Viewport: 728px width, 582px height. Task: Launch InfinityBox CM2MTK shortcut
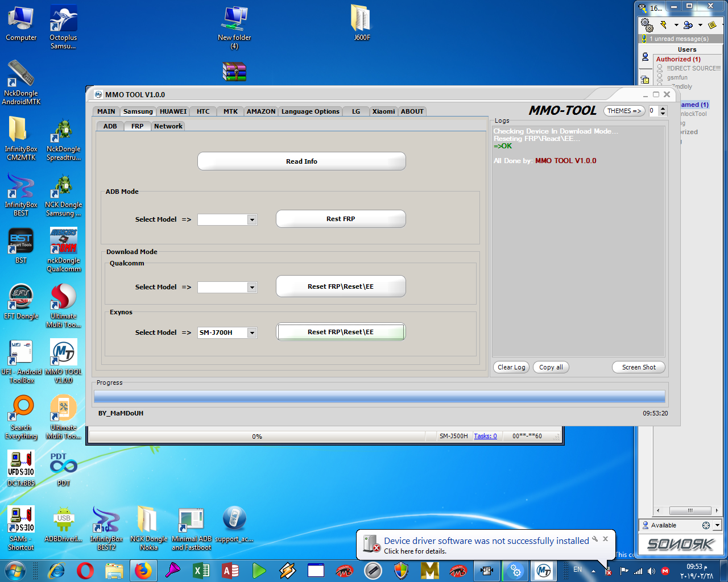[x=21, y=138]
